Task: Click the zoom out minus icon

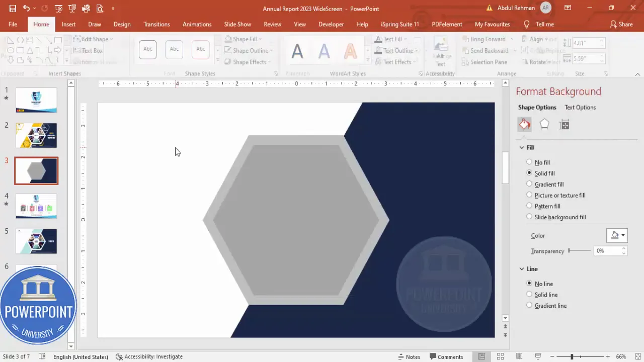Action: [x=552, y=356]
